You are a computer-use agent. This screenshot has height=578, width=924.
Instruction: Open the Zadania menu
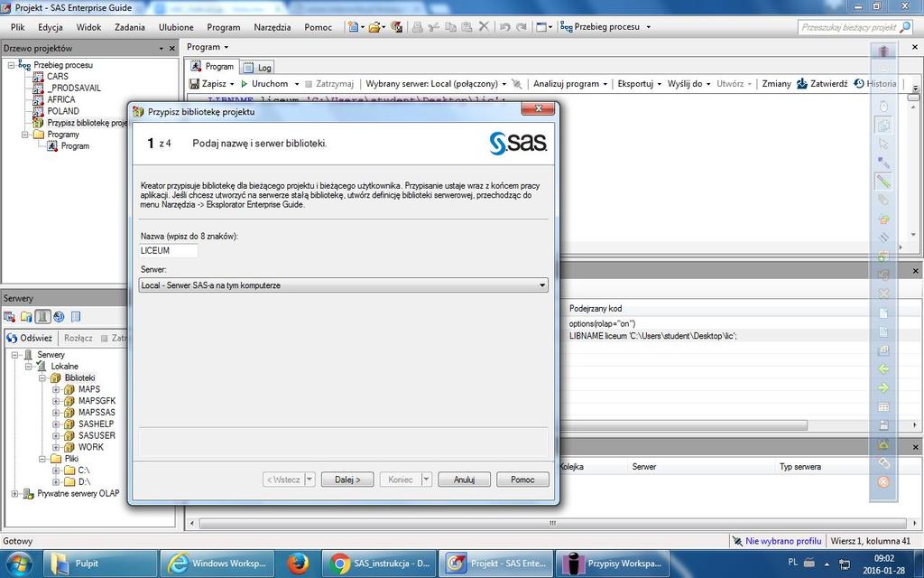[130, 27]
